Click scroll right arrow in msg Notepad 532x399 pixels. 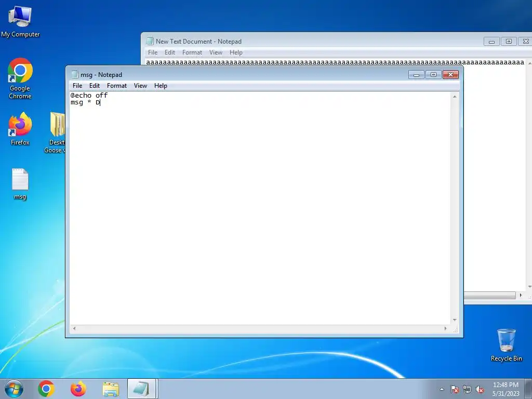click(x=445, y=328)
